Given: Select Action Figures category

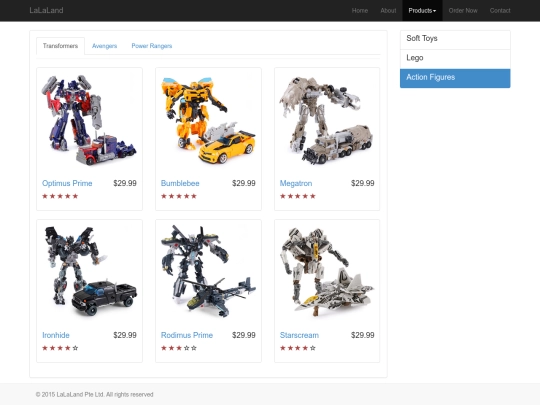Looking at the screenshot, I should tap(455, 78).
